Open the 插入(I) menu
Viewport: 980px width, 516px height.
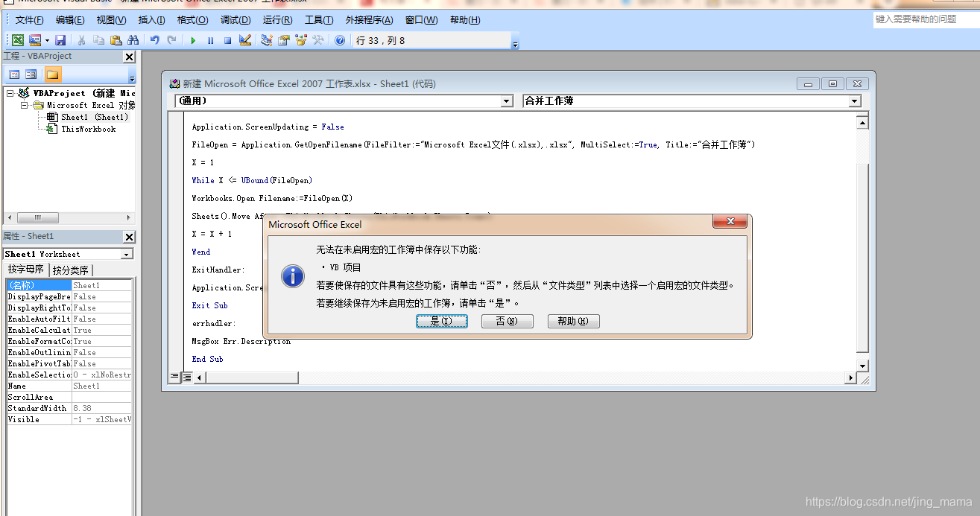click(151, 20)
